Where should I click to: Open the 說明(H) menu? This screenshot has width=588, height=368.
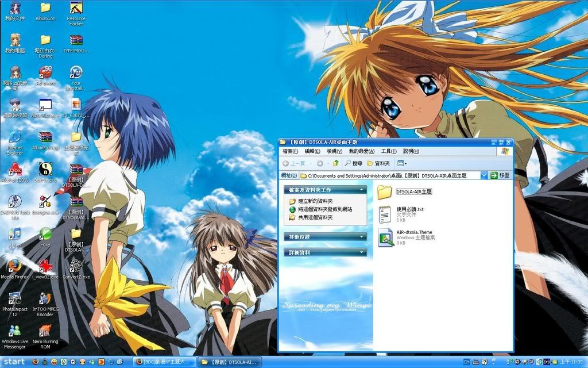411,151
